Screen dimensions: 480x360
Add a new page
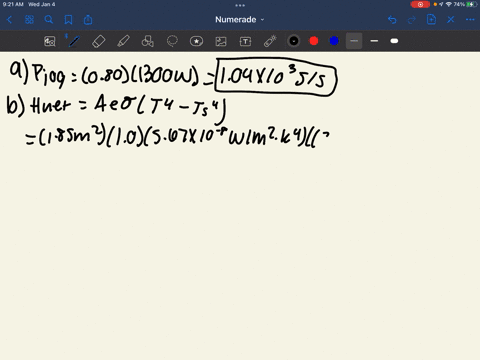pyautogui.click(x=431, y=20)
